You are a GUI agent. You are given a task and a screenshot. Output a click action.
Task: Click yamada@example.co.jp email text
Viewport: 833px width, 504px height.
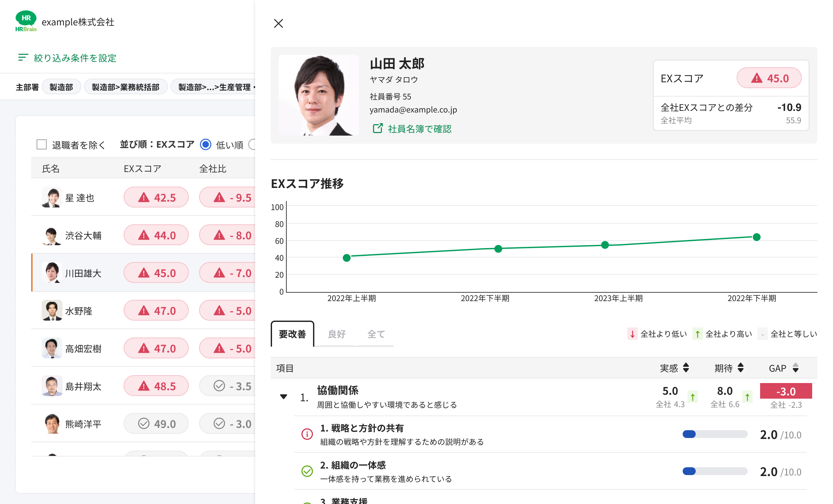tap(413, 110)
